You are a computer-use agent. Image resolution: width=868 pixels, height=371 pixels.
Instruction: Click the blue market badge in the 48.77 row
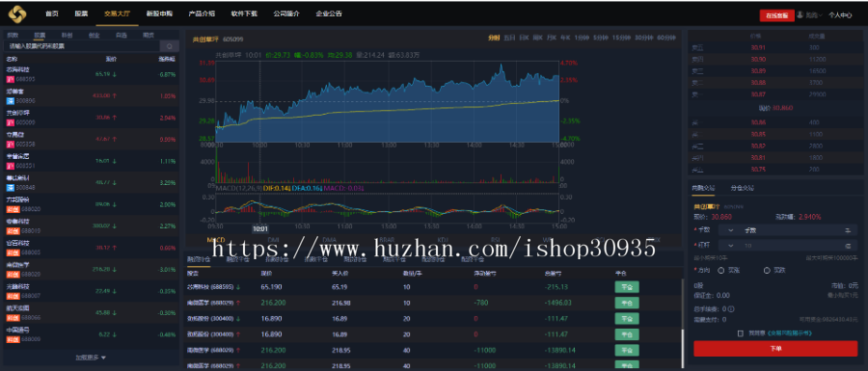point(10,188)
